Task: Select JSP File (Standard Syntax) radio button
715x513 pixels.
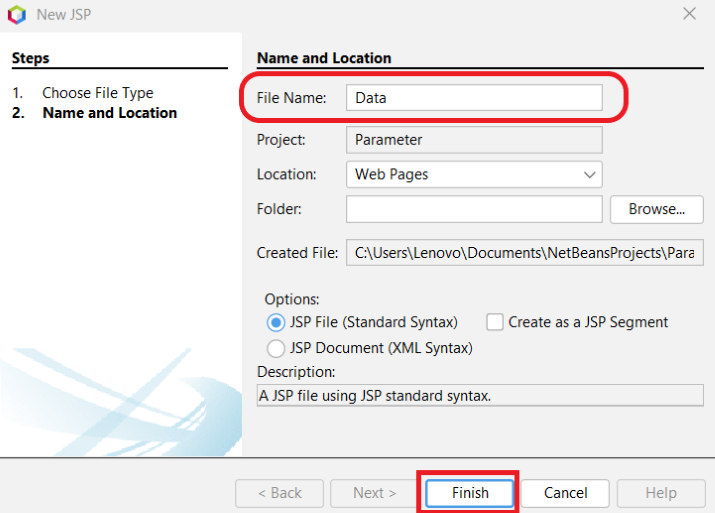Action: 276,322
